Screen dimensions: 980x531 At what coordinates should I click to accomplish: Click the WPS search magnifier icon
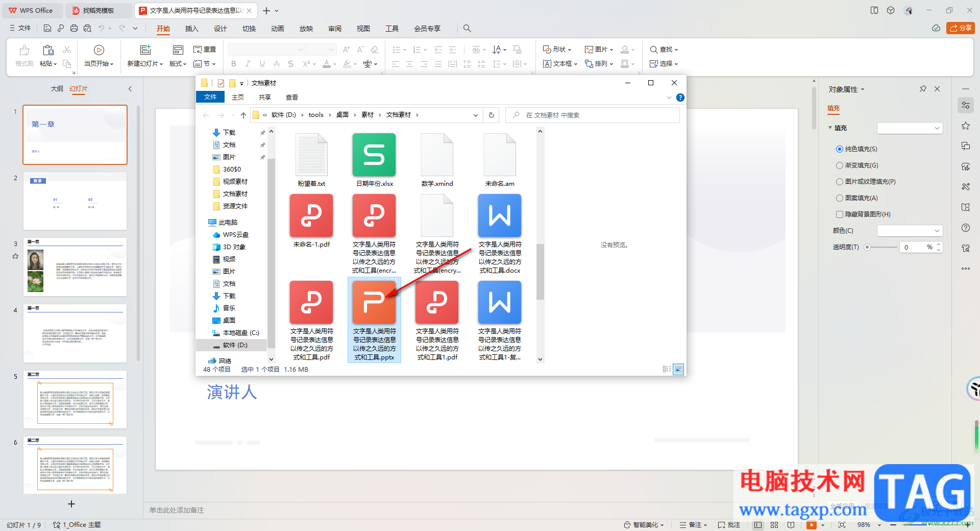[467, 29]
